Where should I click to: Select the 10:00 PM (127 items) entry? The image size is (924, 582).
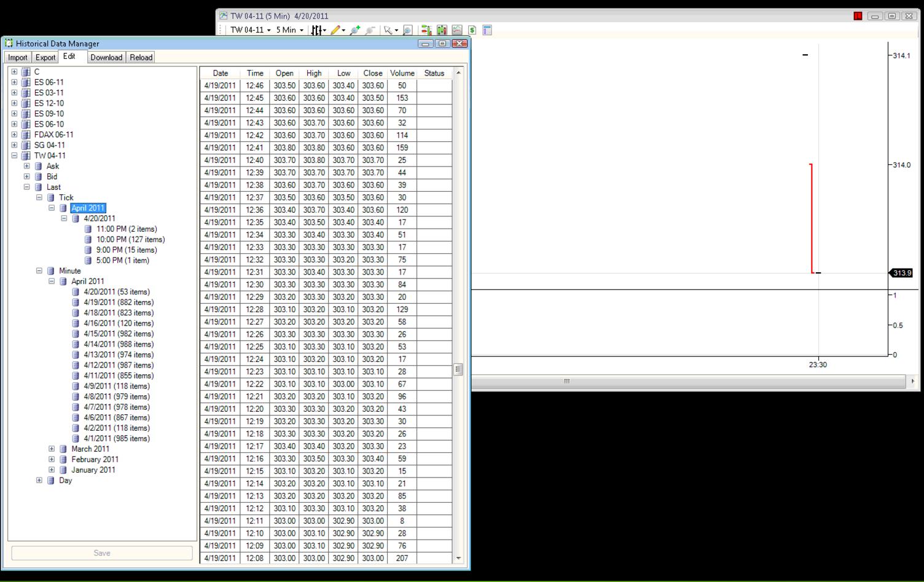(130, 239)
